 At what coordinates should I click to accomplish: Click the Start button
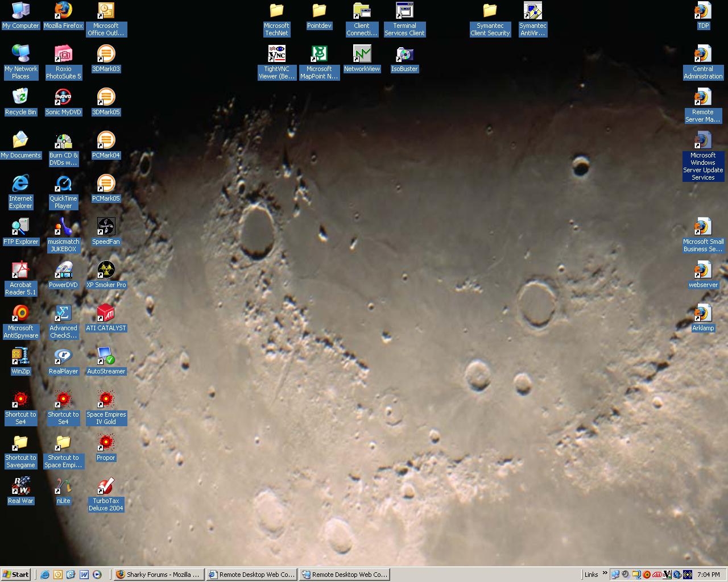[x=16, y=575]
